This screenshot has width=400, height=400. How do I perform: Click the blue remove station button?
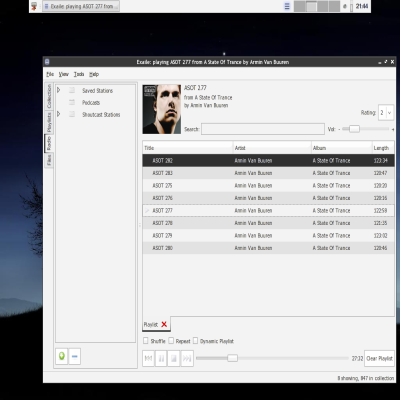point(75,356)
